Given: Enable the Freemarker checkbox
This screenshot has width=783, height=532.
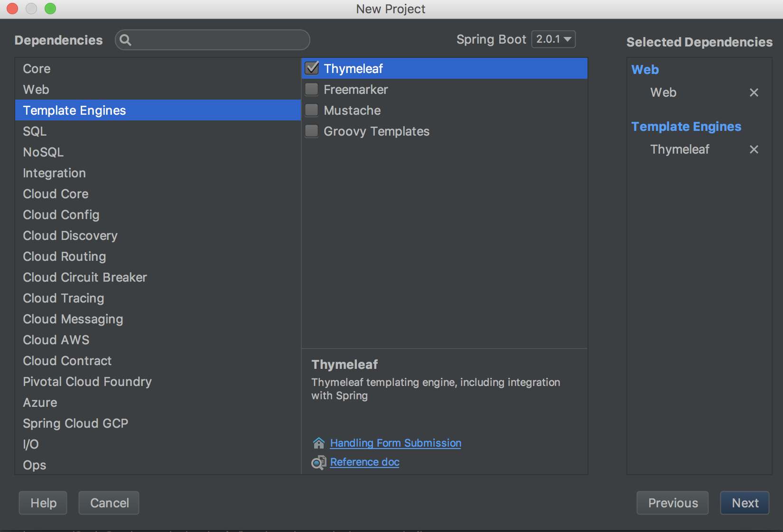Looking at the screenshot, I should click(312, 89).
